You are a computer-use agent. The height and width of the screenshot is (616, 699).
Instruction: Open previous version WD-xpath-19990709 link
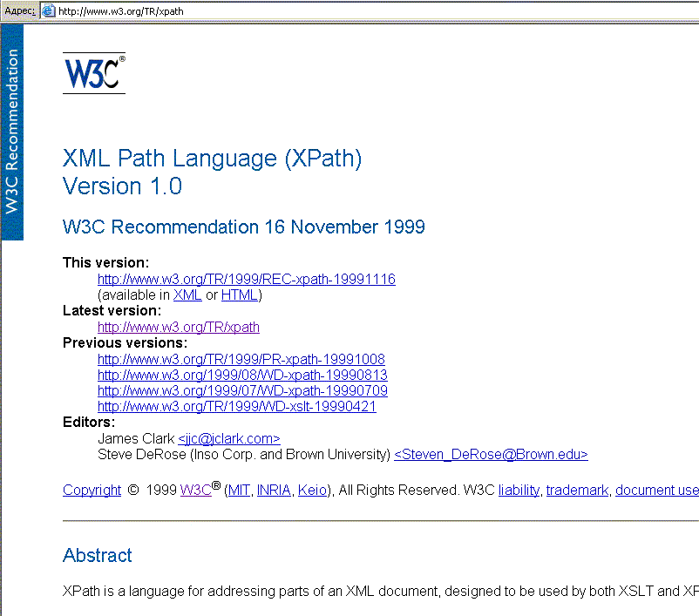[x=242, y=391]
